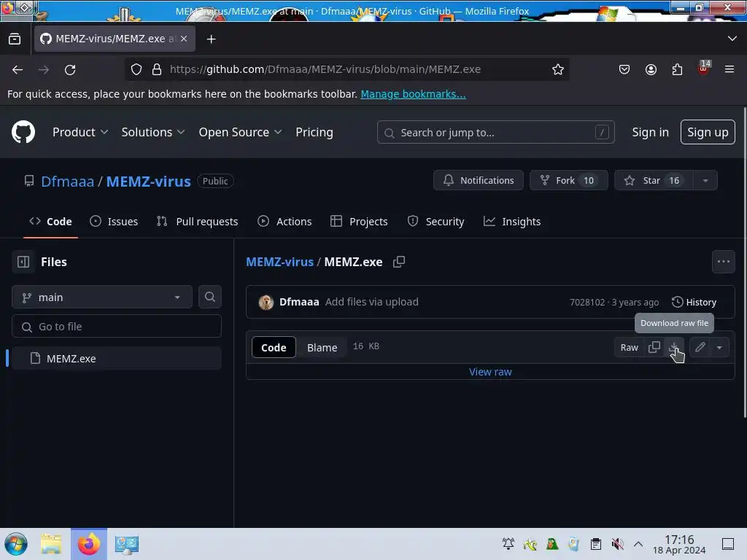The height and width of the screenshot is (560, 747).
Task: Unmute the volume tray icon
Action: click(x=617, y=544)
